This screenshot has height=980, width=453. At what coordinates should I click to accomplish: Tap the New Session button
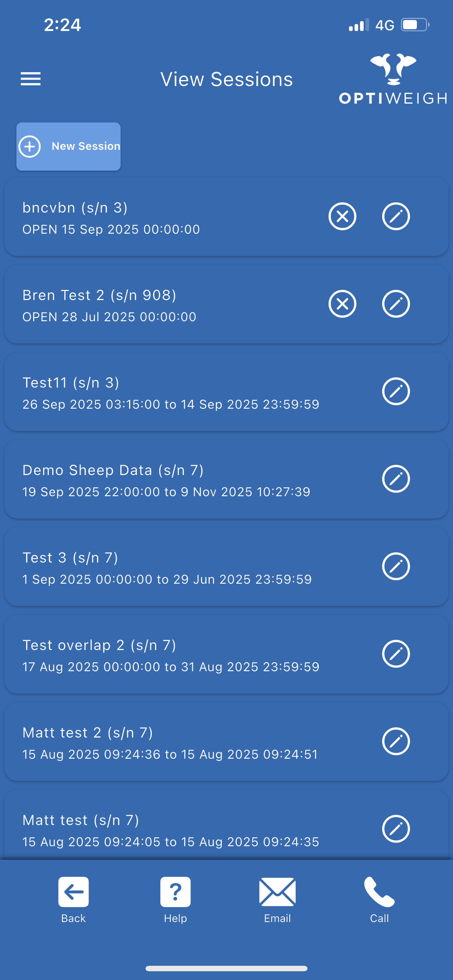(69, 147)
